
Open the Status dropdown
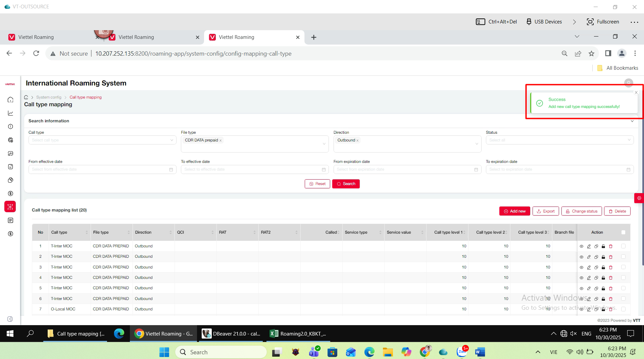(559, 140)
